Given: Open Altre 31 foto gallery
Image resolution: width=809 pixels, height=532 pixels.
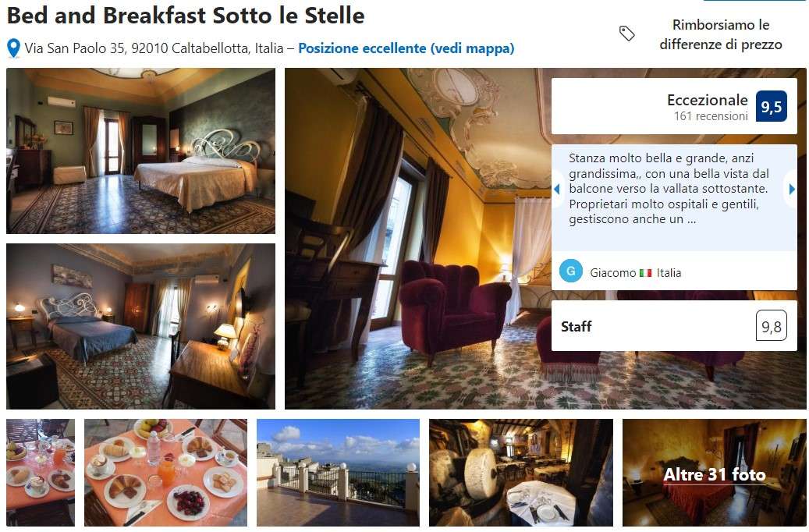Looking at the screenshot, I should 714,473.
